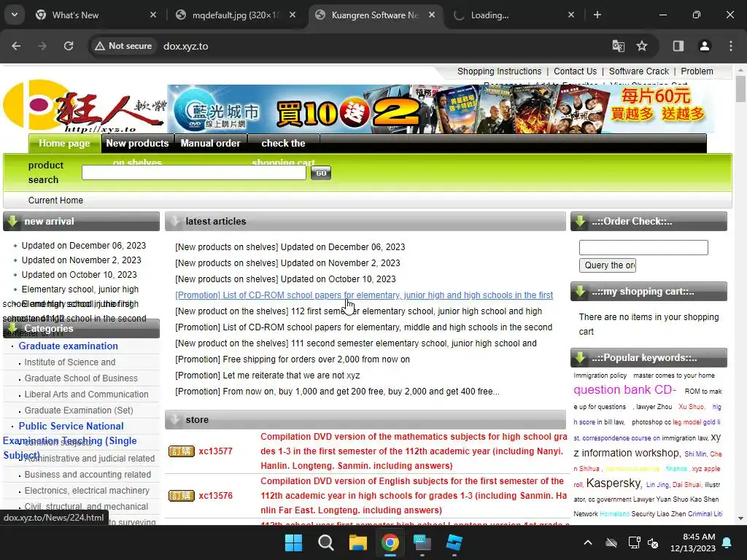Open Updated on November 2, 2023 in new arrival
This screenshot has height=560, width=747.
(x=82, y=260)
